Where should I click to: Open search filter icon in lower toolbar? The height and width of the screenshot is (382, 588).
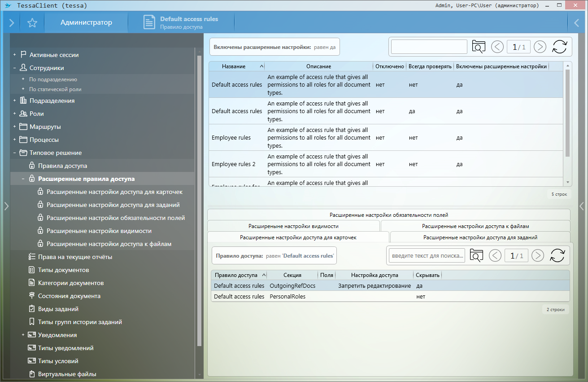click(x=476, y=255)
